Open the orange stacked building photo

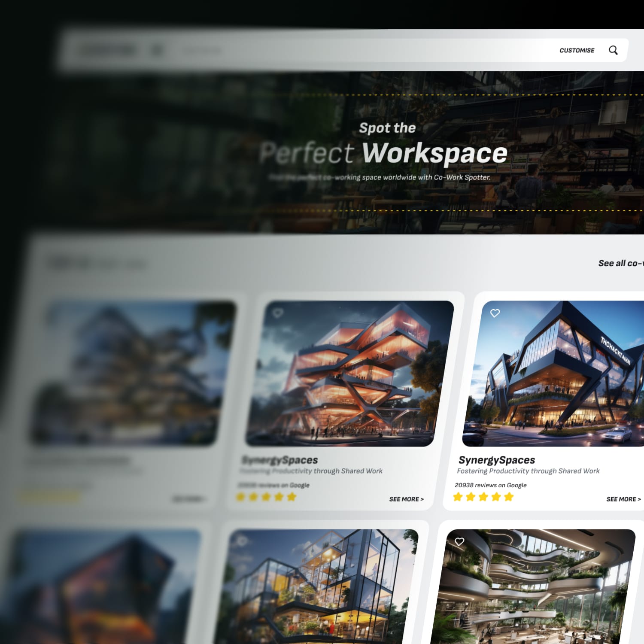pyautogui.click(x=350, y=374)
